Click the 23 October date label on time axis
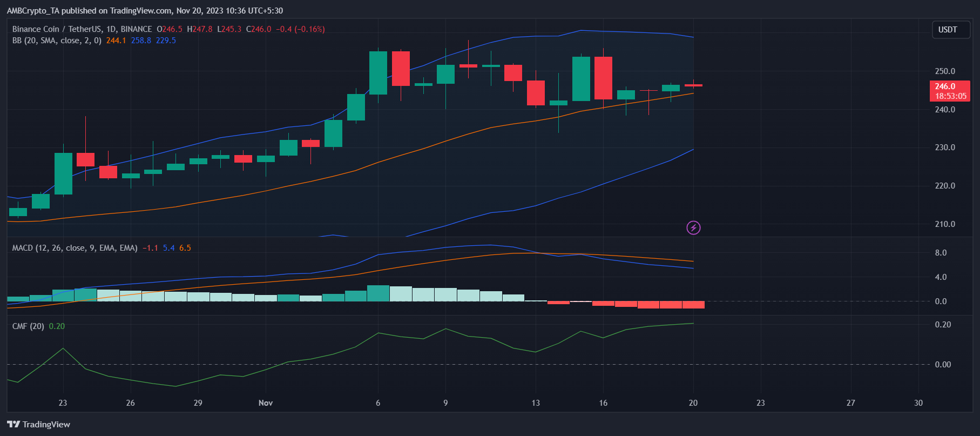The width and height of the screenshot is (980, 436). click(63, 403)
